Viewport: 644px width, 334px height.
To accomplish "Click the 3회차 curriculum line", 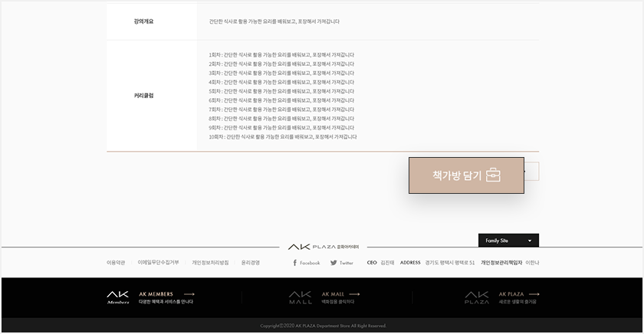I will [x=281, y=73].
